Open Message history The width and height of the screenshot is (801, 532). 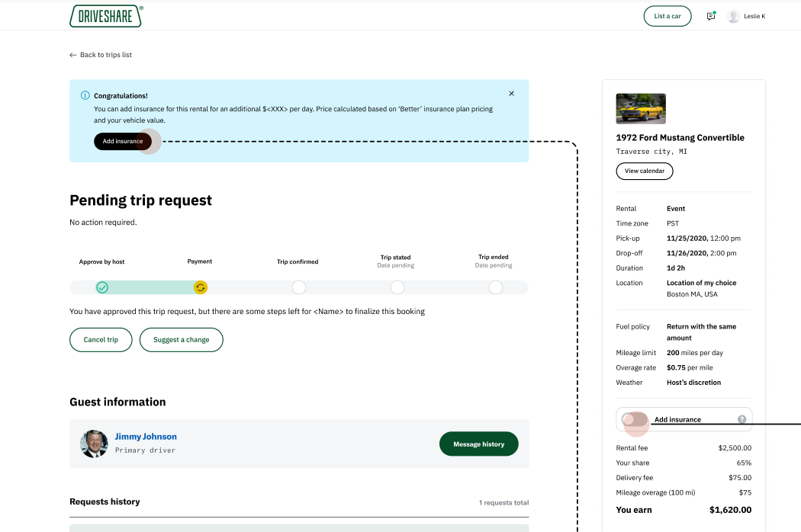[478, 444]
